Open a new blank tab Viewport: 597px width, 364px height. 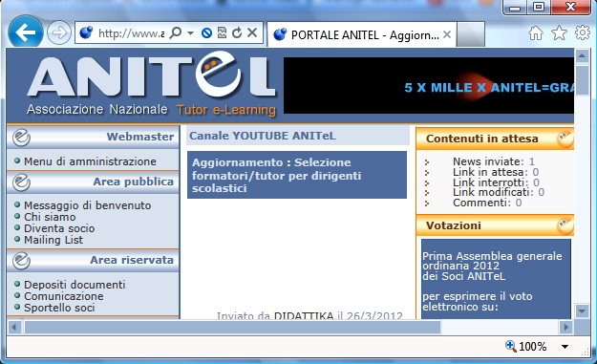coord(471,34)
